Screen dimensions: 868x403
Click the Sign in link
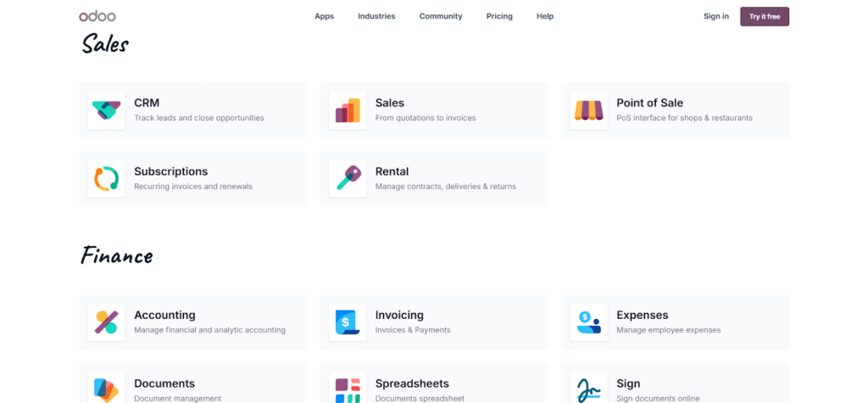(x=716, y=16)
